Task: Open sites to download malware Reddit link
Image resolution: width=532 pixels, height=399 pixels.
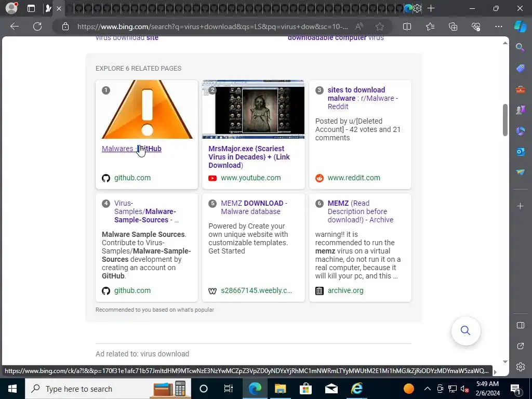Action: pos(362,98)
